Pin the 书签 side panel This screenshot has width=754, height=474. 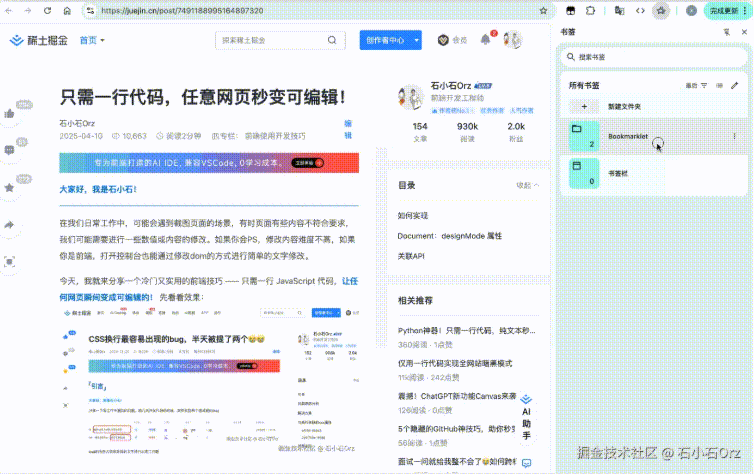tap(727, 32)
